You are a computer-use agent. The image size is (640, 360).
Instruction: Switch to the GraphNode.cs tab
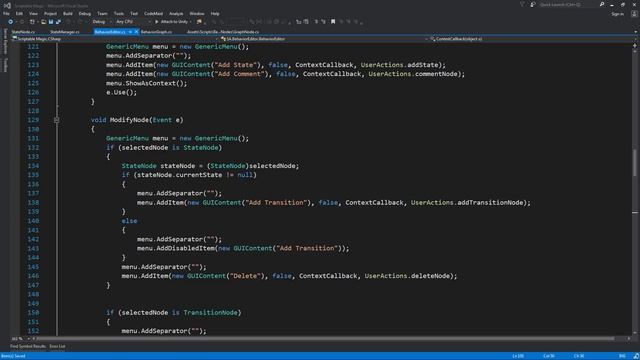click(x=223, y=31)
